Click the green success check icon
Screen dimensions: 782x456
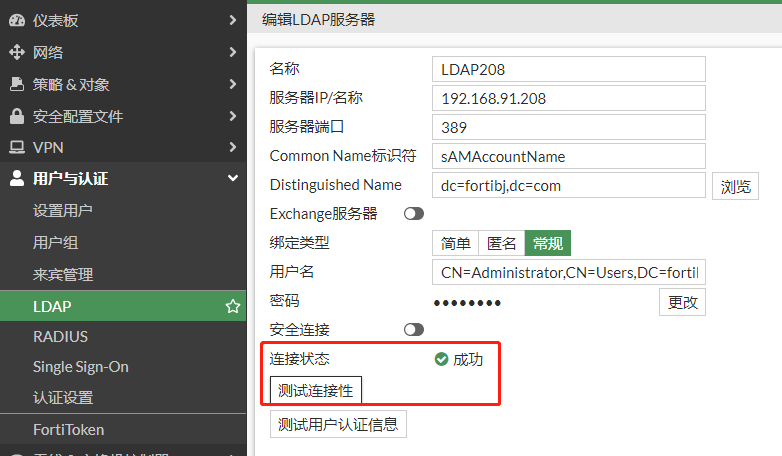pos(441,359)
